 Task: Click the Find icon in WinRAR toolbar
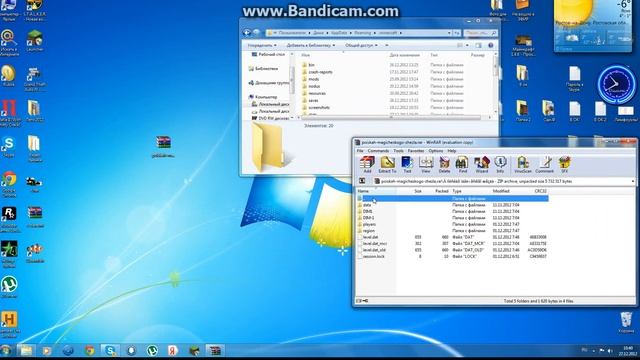[x=462, y=164]
